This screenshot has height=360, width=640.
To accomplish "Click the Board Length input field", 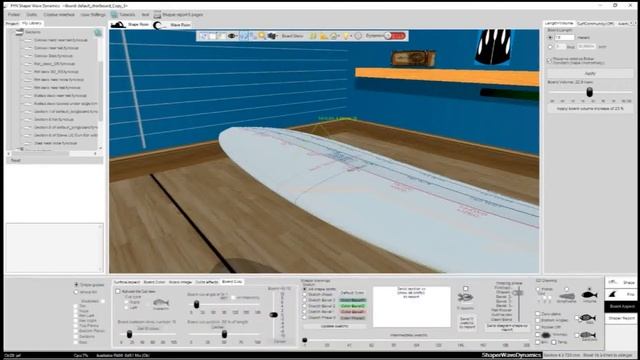I will click(x=564, y=37).
